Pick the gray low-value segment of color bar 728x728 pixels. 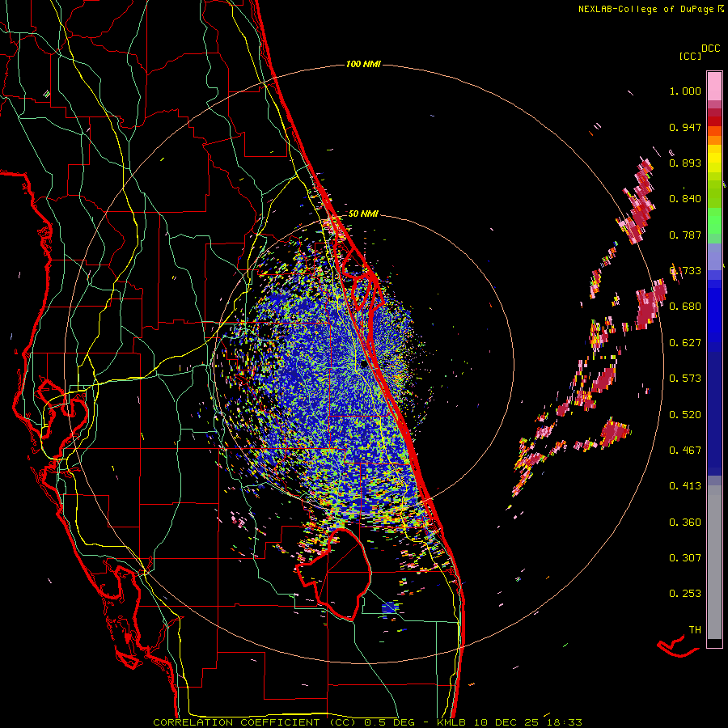(714, 562)
